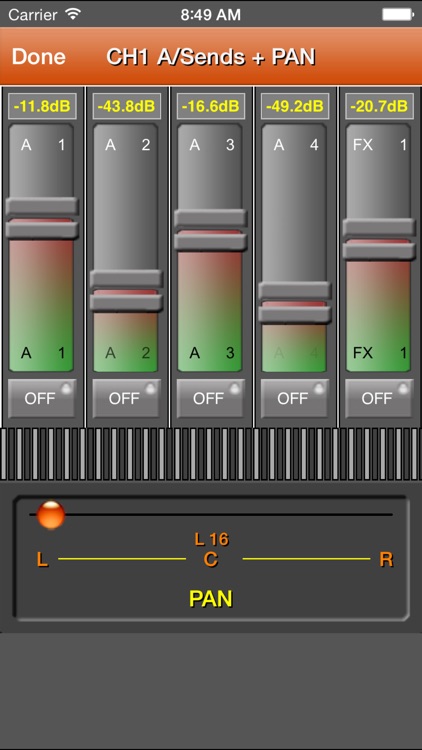The width and height of the screenshot is (422, 750).
Task: Click the A 2 upper fader handle
Action: pyautogui.click(x=126, y=278)
